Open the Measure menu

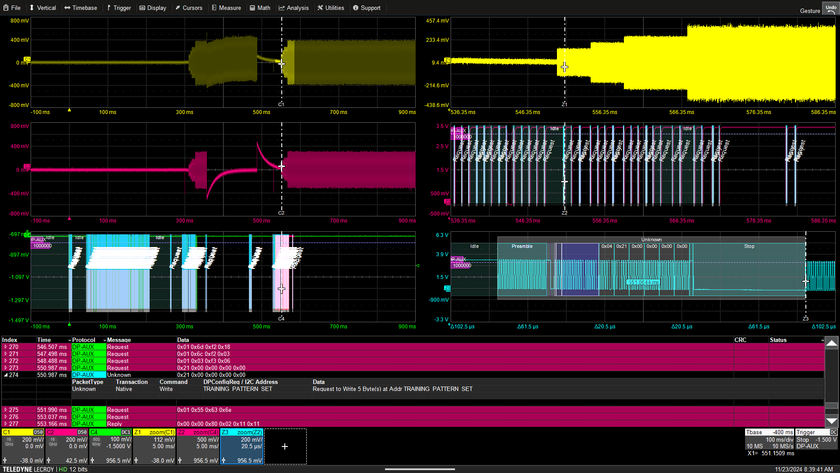[226, 7]
